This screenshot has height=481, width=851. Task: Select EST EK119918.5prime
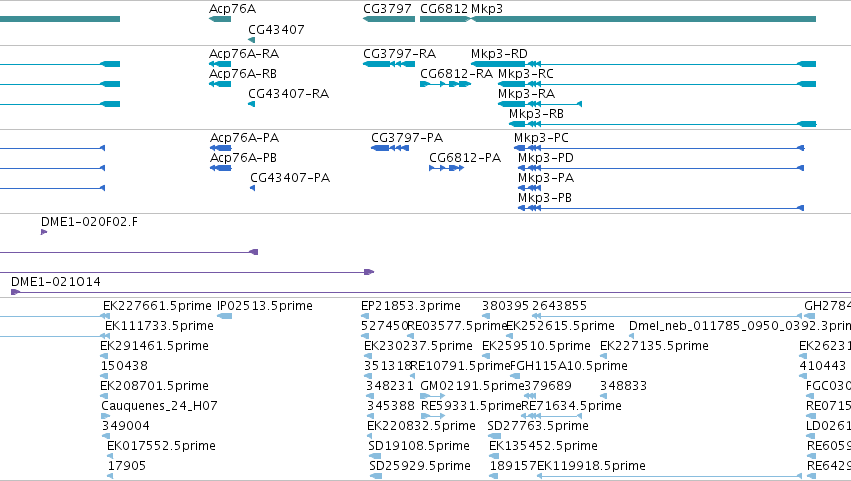coord(591,466)
